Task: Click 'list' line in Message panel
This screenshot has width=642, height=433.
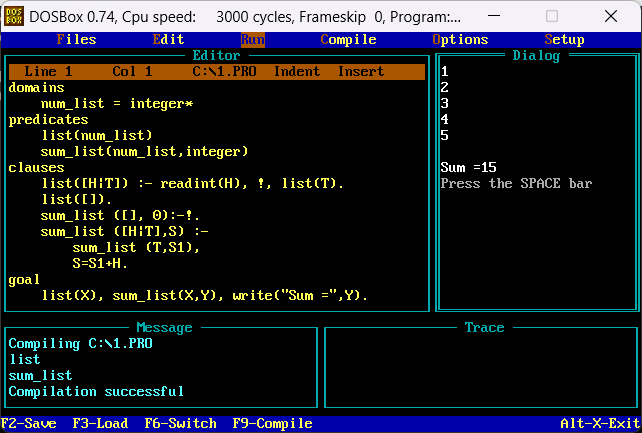Action: pyautogui.click(x=25, y=360)
